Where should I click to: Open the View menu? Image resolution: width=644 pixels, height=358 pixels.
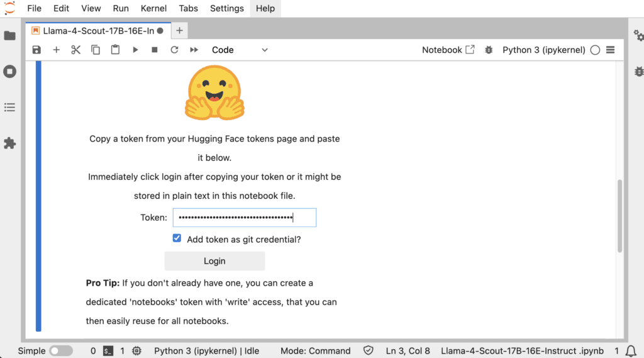tap(91, 8)
